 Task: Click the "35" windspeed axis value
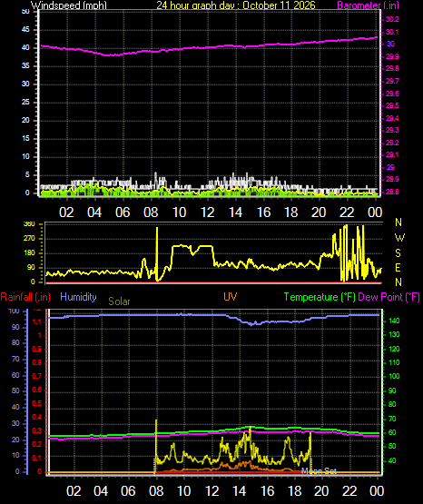coord(25,66)
